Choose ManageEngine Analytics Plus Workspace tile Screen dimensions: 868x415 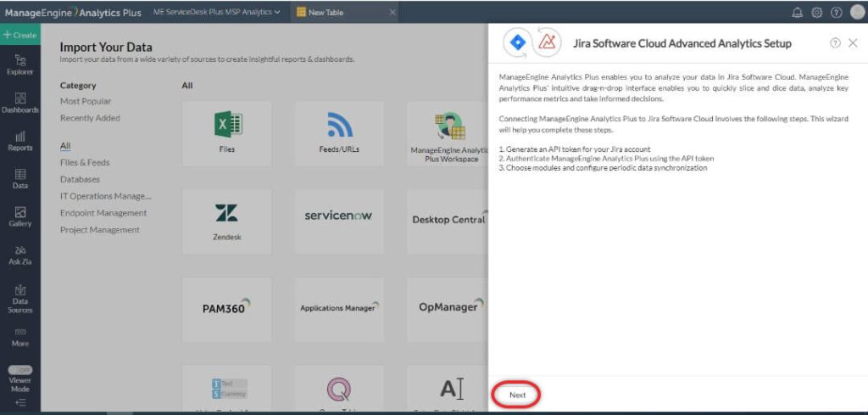click(x=448, y=133)
